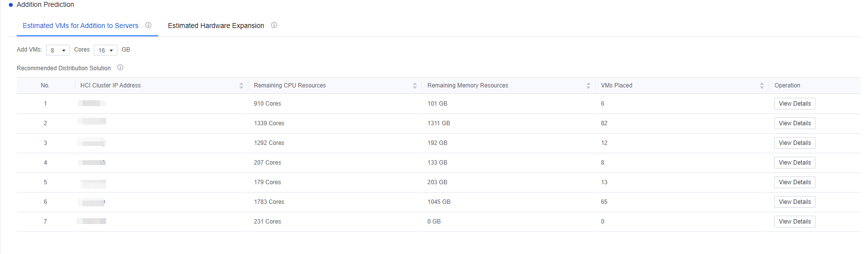
Task: Open the memory GB dropdown showing 16
Action: [x=106, y=50]
